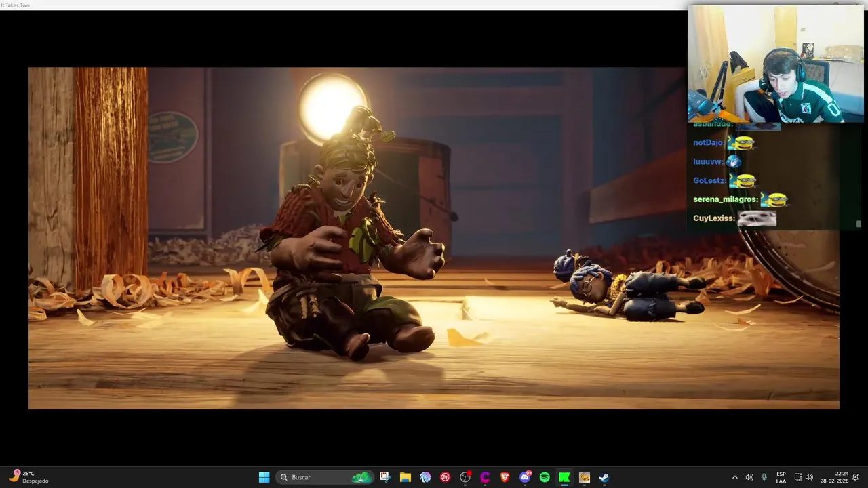Viewport: 868px width, 488px height.
Task: Switch the ESP LAA input language
Action: [781, 477]
